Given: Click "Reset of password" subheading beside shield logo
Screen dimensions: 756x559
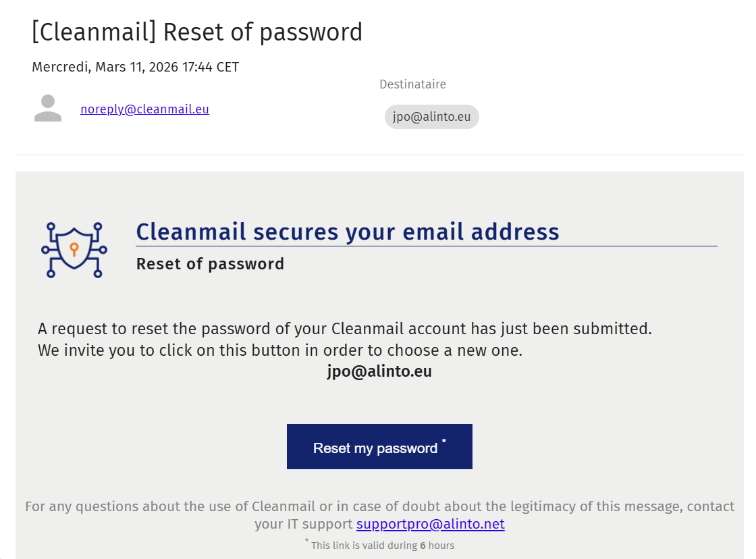Looking at the screenshot, I should point(210,264).
